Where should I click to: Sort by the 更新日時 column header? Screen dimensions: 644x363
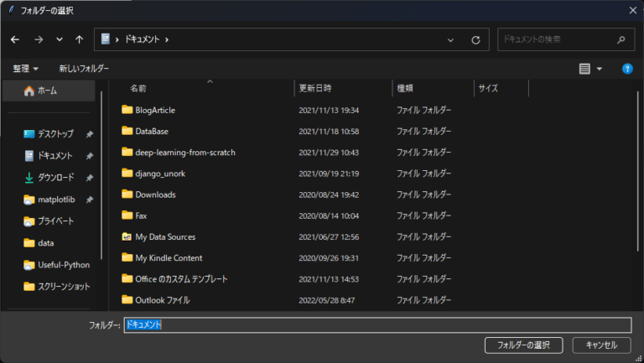point(315,88)
